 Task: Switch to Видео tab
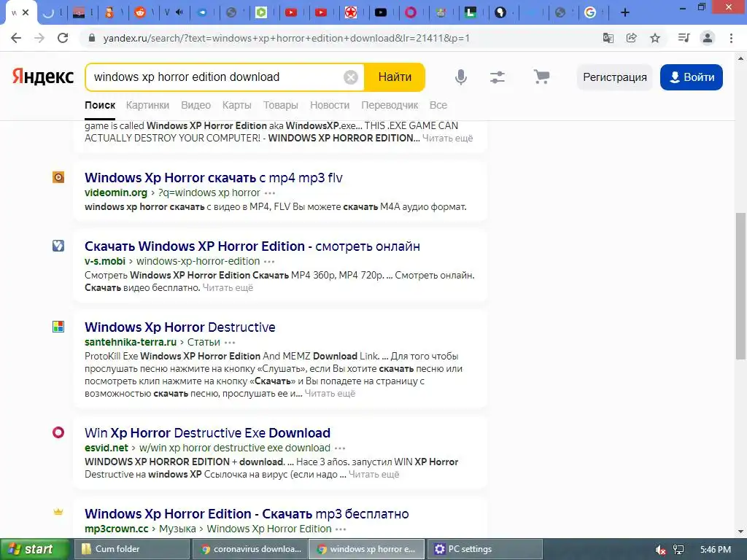(x=196, y=105)
